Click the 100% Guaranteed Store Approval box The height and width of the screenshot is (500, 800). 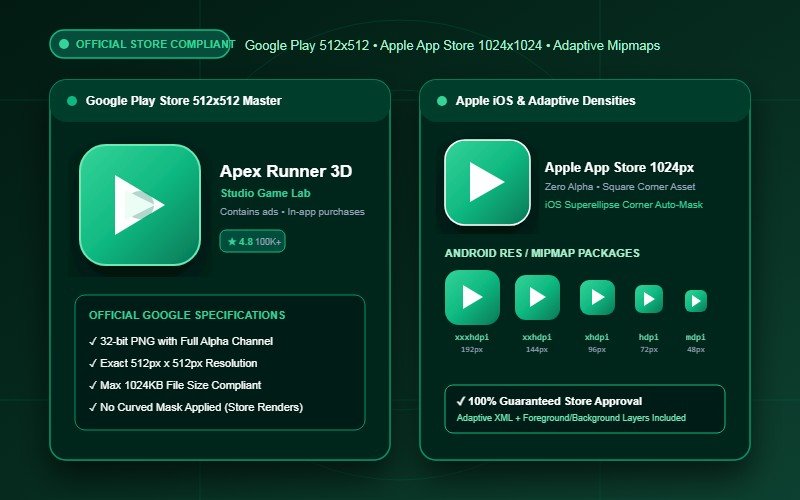tap(585, 409)
